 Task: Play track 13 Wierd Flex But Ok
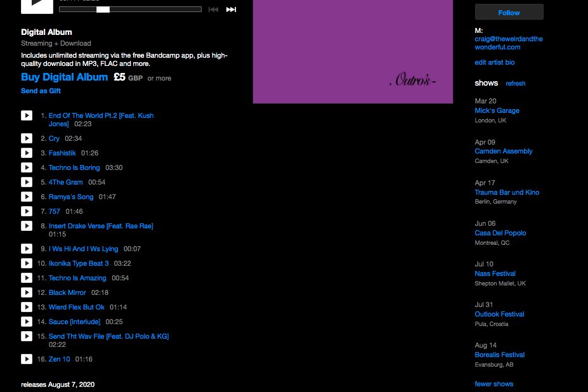[27, 307]
